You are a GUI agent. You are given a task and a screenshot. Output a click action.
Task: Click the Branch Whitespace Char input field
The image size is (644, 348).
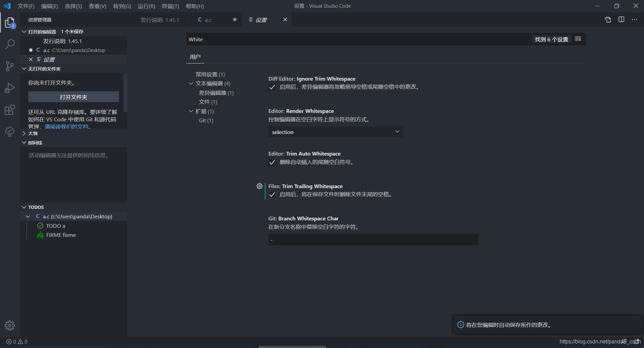click(x=373, y=240)
